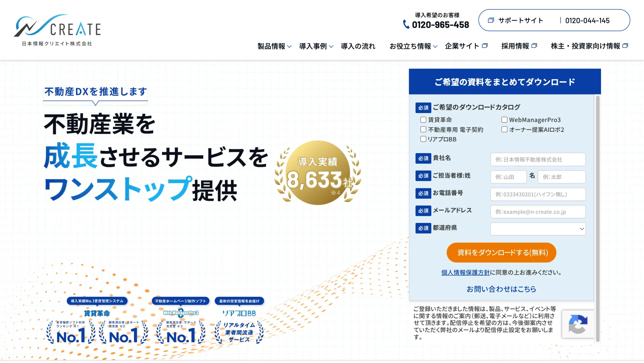Click the gold 導入実績 8,633社 medal badge

click(318, 173)
